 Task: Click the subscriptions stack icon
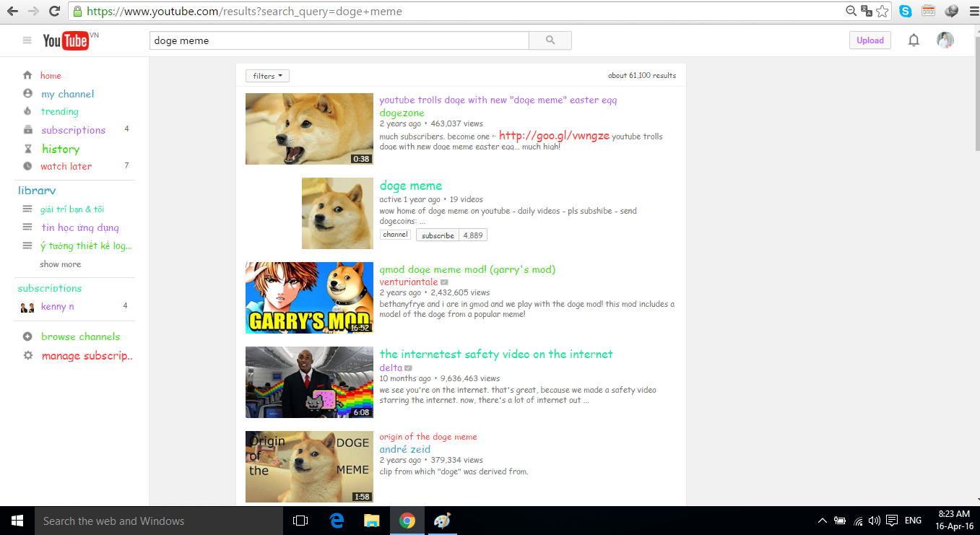tap(27, 130)
